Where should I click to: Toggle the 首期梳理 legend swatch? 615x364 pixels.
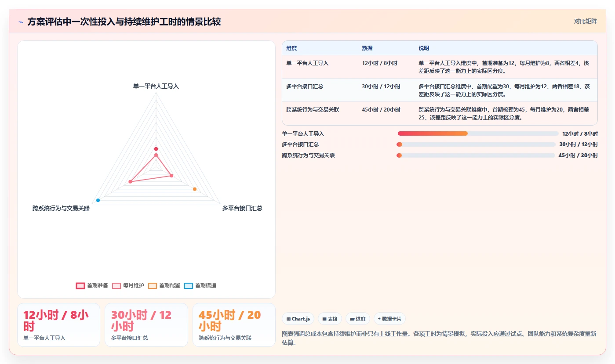click(188, 285)
